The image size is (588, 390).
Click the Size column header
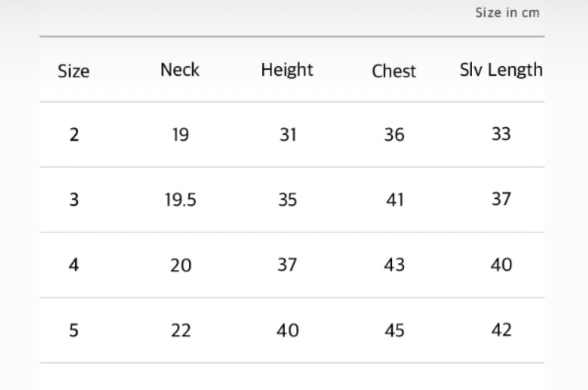click(x=74, y=71)
